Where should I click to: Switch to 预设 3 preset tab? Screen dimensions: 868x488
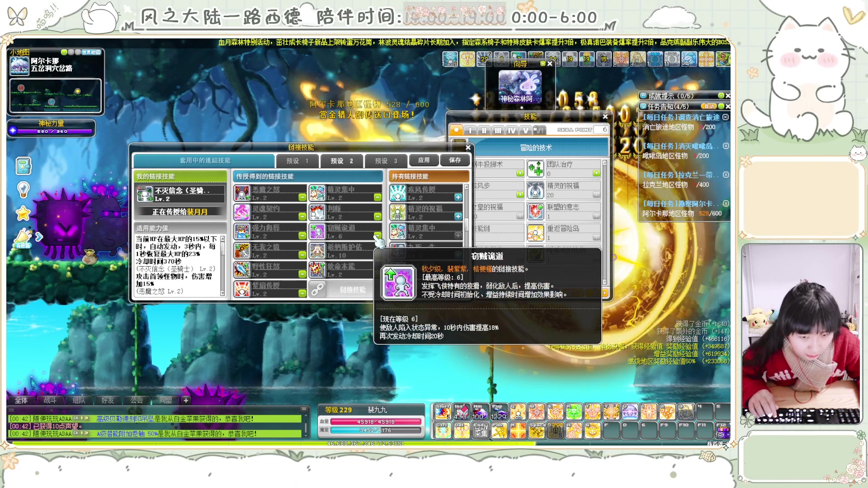click(x=386, y=161)
